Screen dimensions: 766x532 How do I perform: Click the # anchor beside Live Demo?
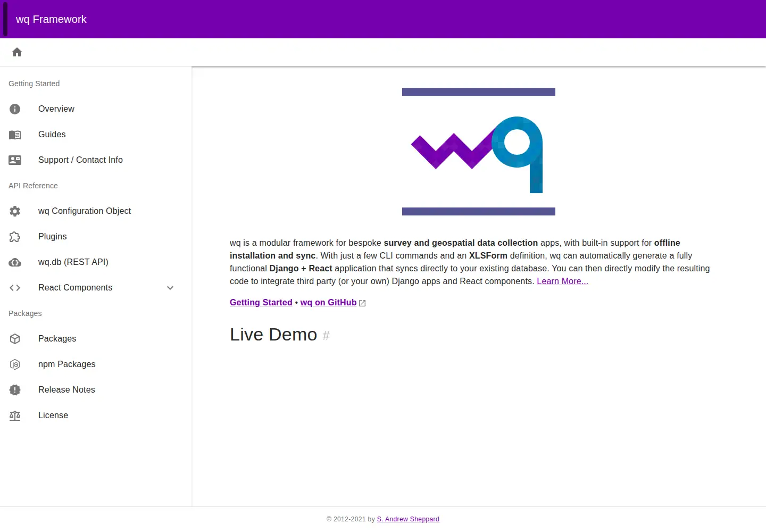point(326,336)
